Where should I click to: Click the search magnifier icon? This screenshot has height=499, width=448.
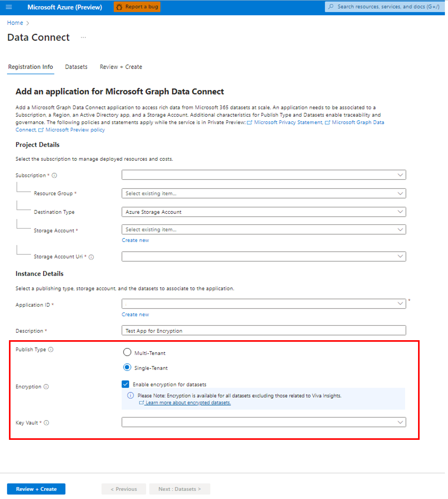tap(331, 7)
